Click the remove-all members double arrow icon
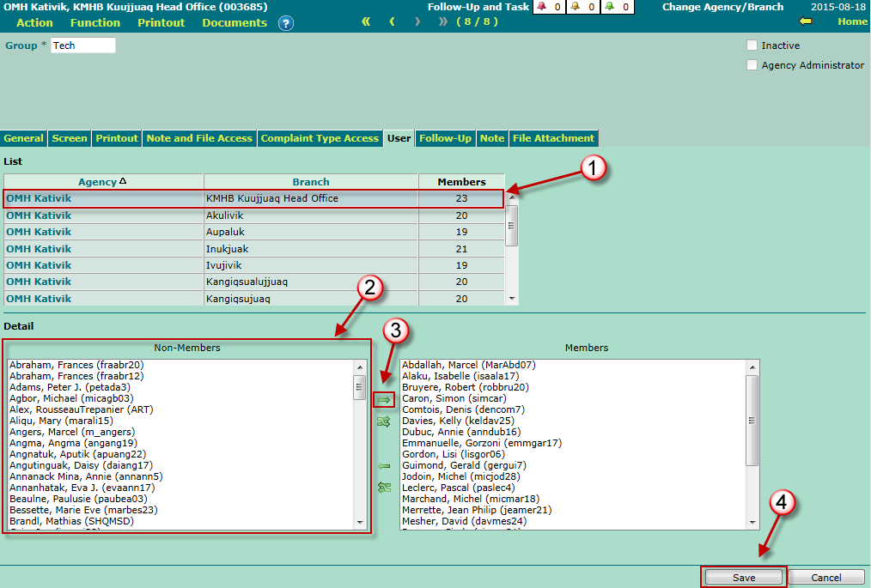The height and width of the screenshot is (588, 871). click(x=384, y=488)
